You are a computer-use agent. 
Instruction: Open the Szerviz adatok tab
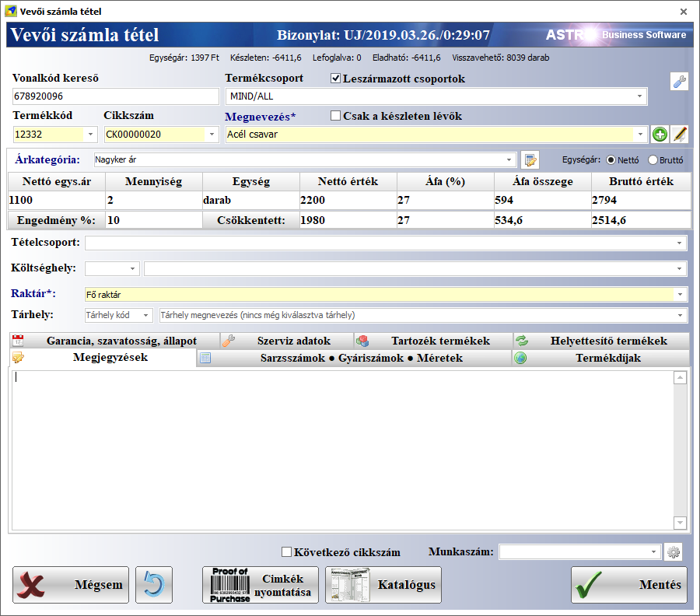pos(288,341)
